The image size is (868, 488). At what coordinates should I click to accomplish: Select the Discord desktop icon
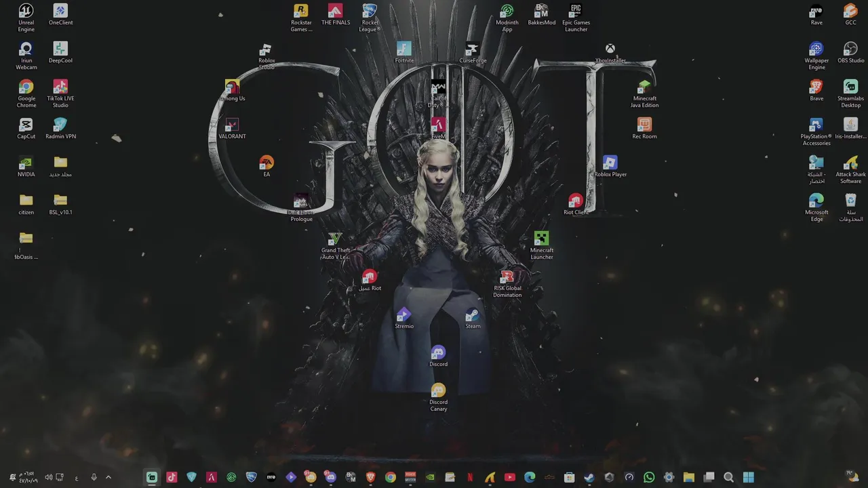point(438,356)
